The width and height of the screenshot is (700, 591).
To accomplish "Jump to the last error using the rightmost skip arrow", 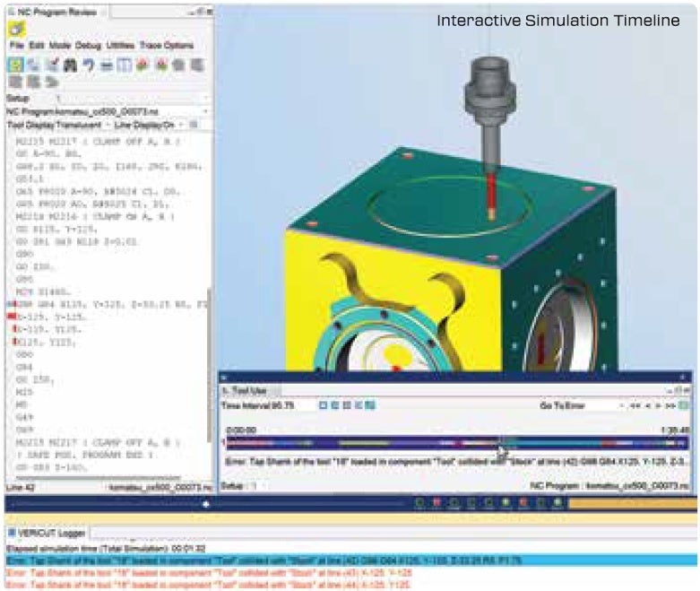I will pos(670,405).
